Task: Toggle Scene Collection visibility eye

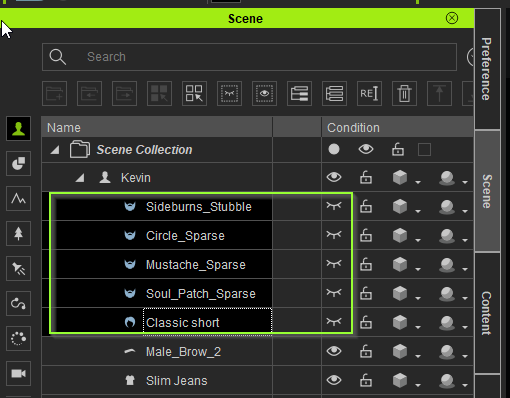Action: point(366,149)
